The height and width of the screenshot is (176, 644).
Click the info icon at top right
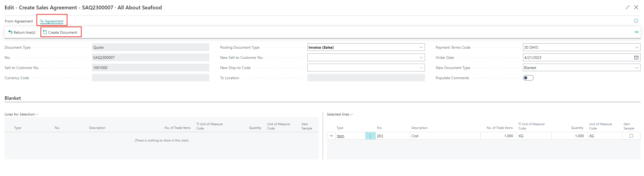pos(636,21)
